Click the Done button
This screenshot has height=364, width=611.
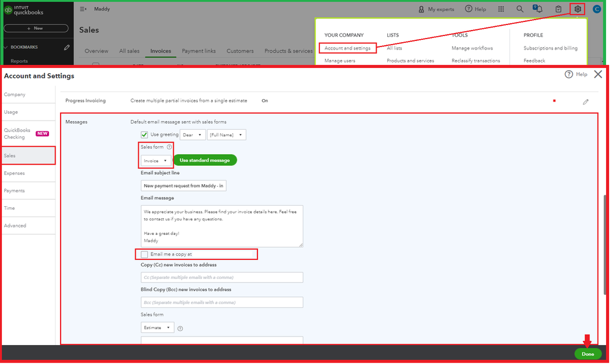pyautogui.click(x=588, y=354)
